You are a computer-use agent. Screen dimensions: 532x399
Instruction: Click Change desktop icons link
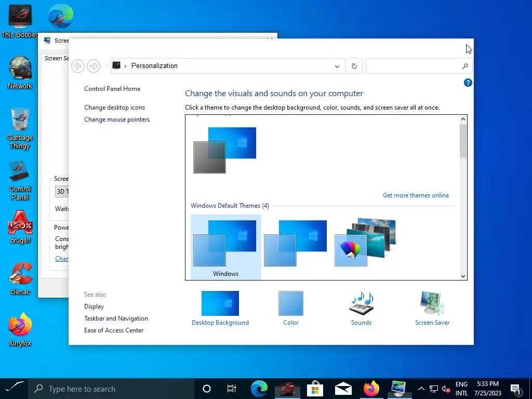(x=114, y=107)
